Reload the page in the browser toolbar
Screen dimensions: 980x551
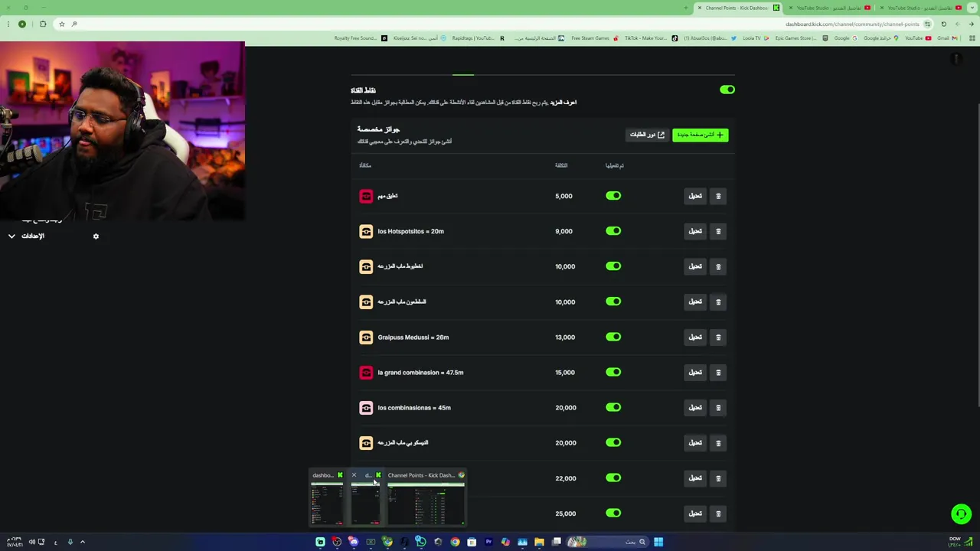[x=943, y=24]
